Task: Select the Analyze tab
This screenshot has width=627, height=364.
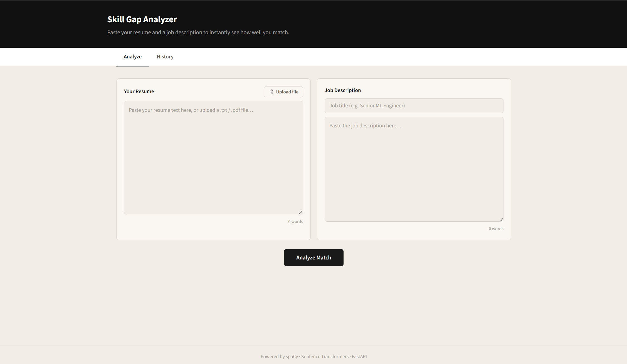Action: point(133,57)
